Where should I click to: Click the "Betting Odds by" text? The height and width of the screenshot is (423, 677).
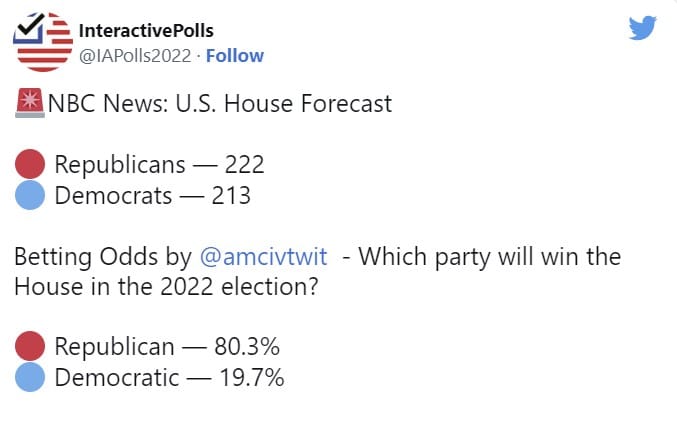click(x=102, y=256)
